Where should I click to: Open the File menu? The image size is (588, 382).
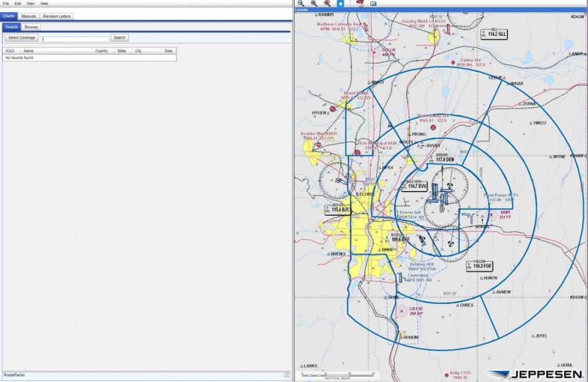[x=6, y=4]
